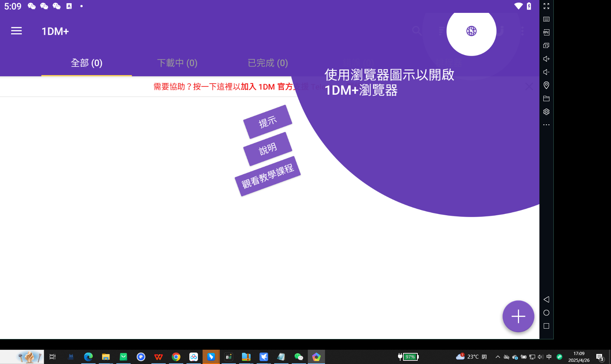611x364 pixels.
Task: Switch input method via 中 tray icon
Action: click(549, 357)
